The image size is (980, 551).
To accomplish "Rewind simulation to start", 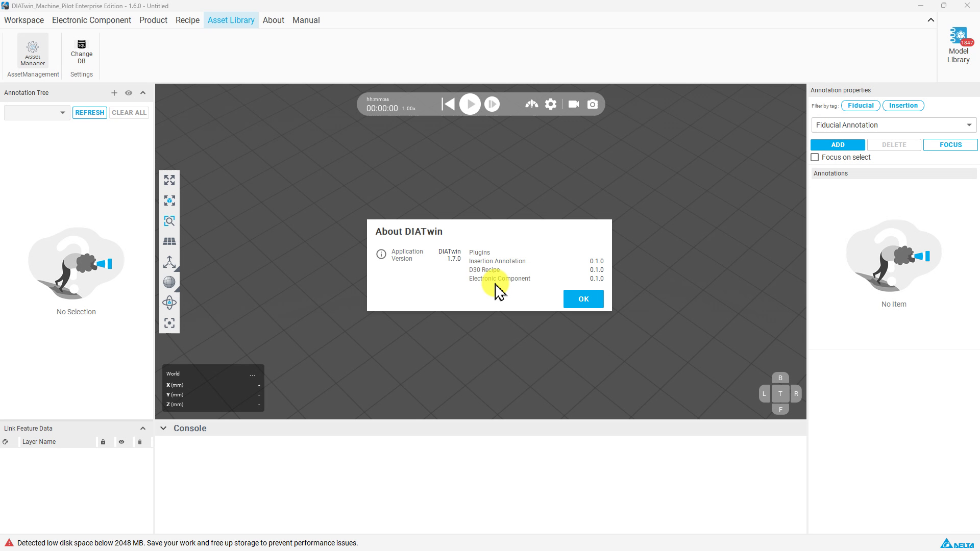I will pos(448,104).
